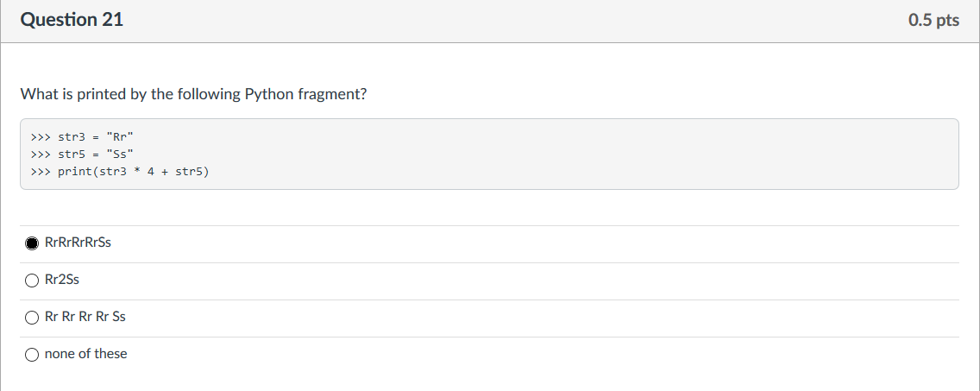Choose the Rr2Ss radio button

(x=32, y=281)
